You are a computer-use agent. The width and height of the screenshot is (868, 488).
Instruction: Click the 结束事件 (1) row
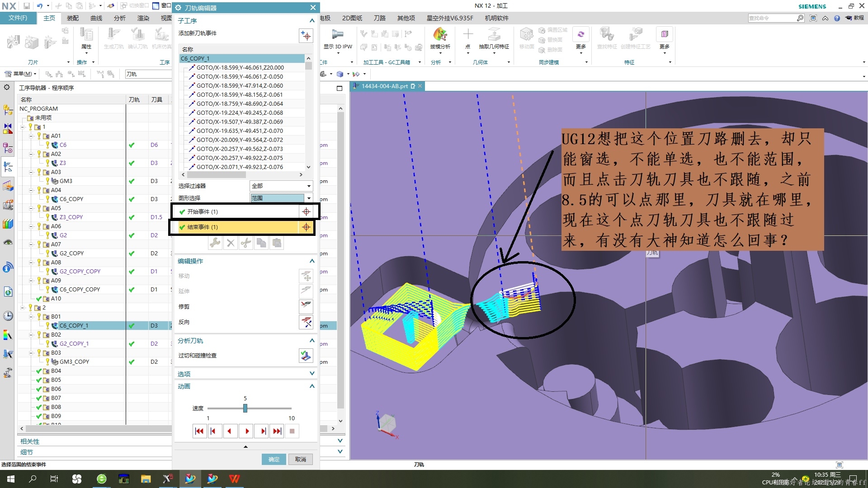coord(238,227)
